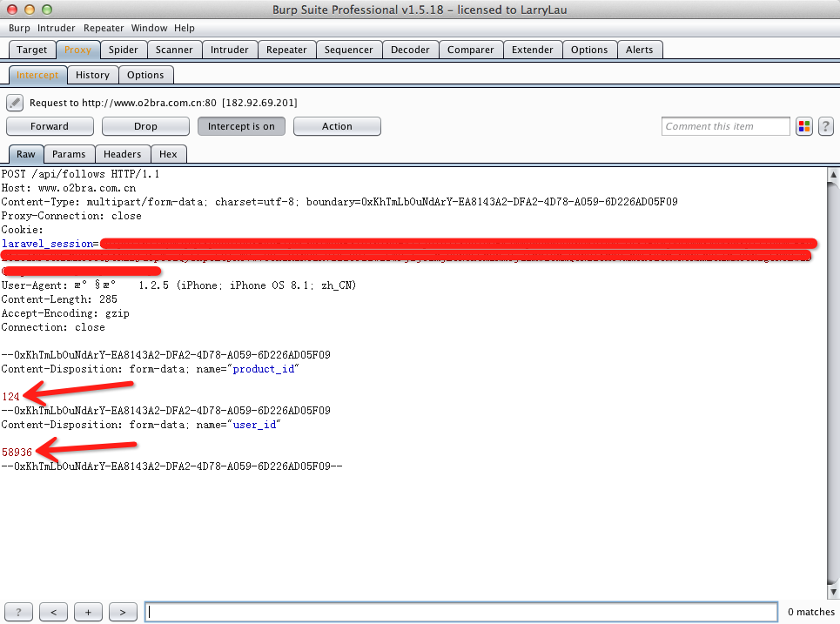Switch to the Headers view tab
This screenshot has height=624, width=840.
(123, 154)
